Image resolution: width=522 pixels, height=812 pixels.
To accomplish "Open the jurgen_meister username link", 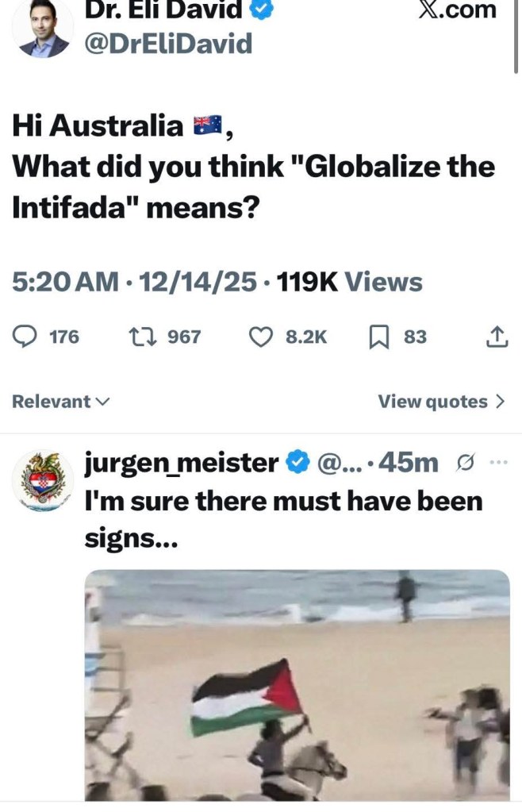I will click(x=182, y=463).
